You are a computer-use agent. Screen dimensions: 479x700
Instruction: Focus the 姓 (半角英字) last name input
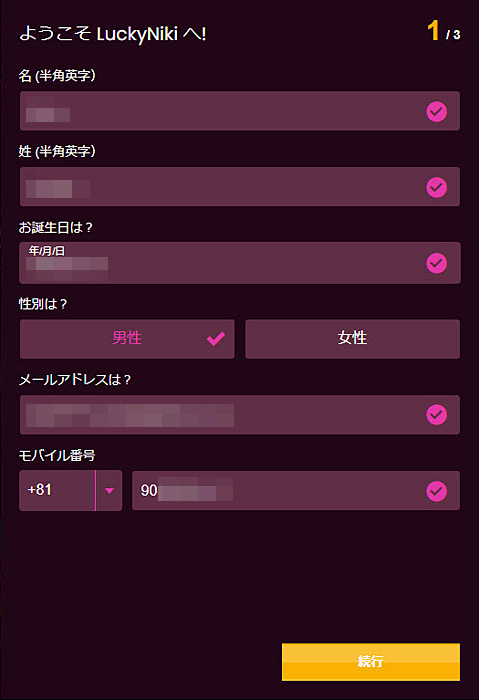coord(240,187)
